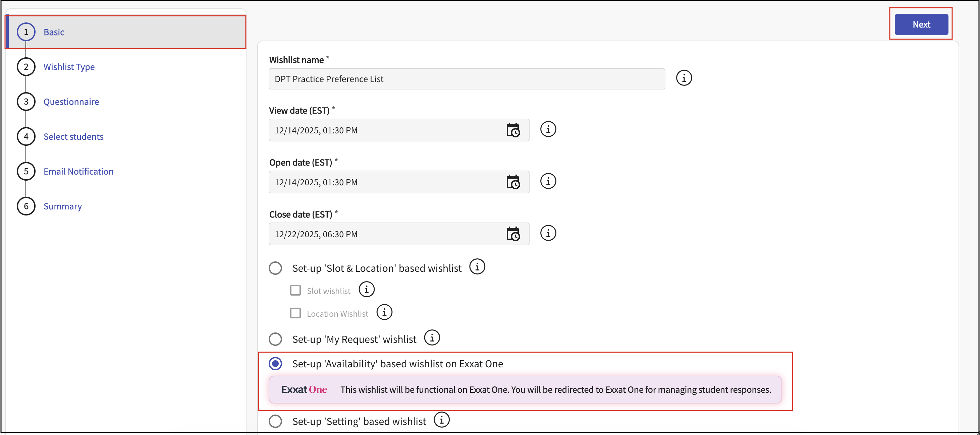Select 'My Request' wishlist radio option
The image size is (980, 435).
275,339
